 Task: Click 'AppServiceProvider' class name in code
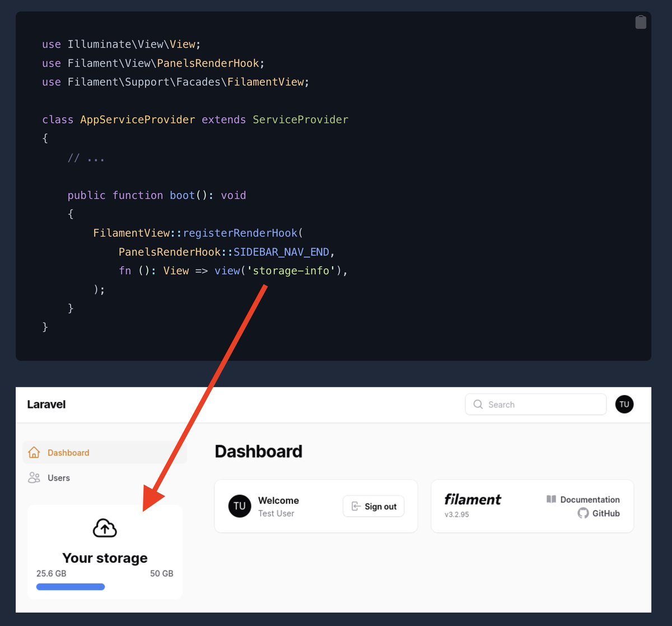[138, 119]
